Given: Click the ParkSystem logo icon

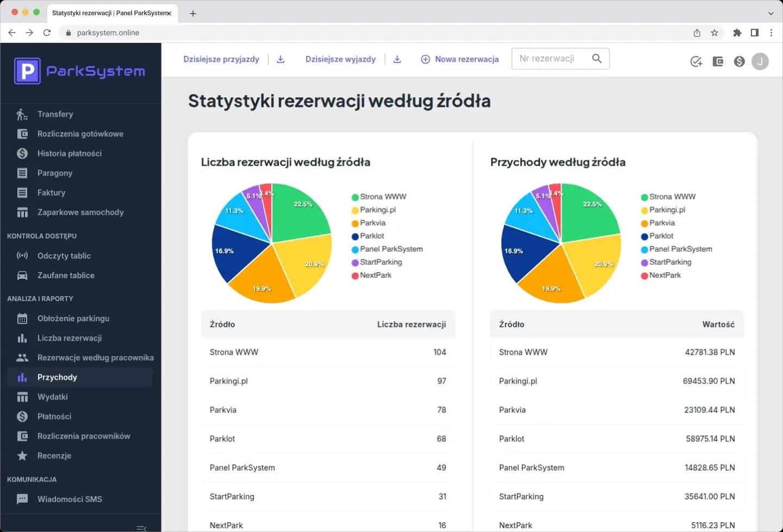Looking at the screenshot, I should [27, 71].
